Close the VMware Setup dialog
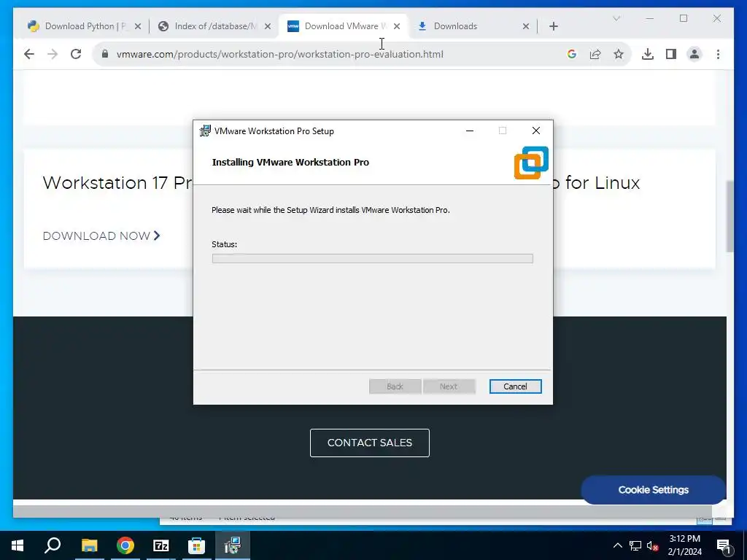This screenshot has height=560, width=747. (536, 131)
